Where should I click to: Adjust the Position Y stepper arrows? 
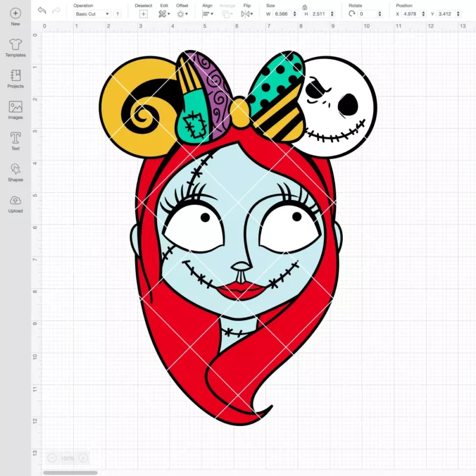[458, 14]
